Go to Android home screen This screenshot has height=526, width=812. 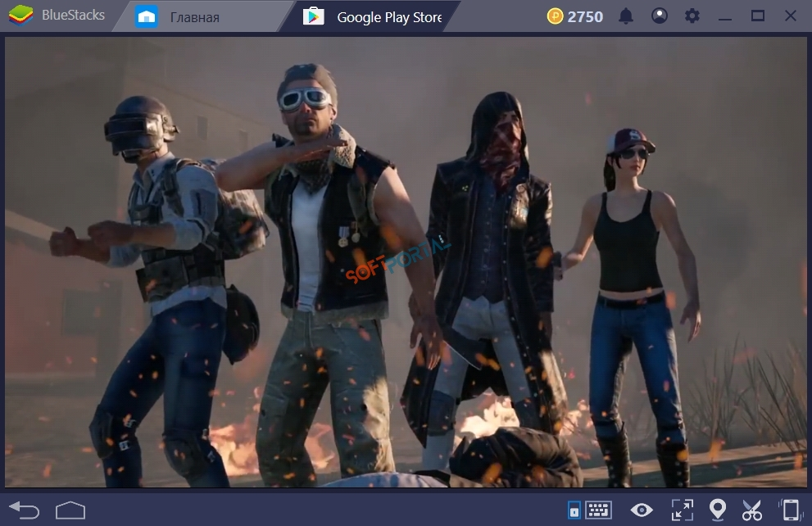(x=70, y=510)
